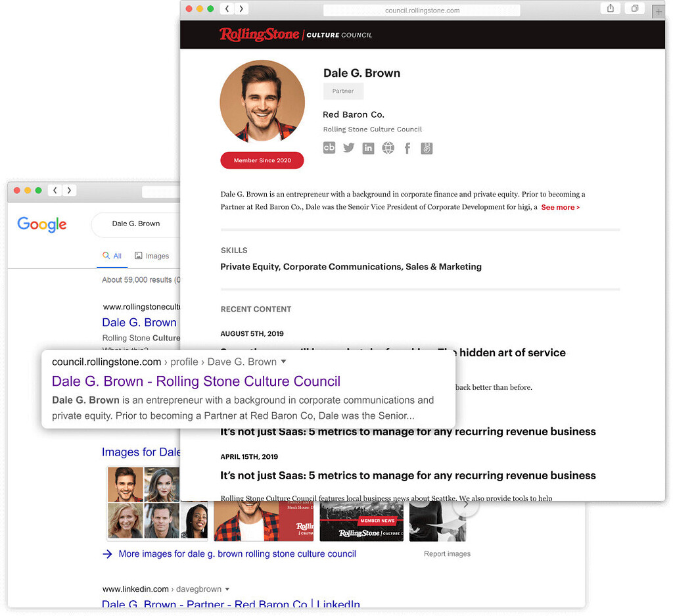The image size is (673, 616).
Task: Open Dale G. Brown - Rolling Stone Culture Council result
Action: click(197, 383)
